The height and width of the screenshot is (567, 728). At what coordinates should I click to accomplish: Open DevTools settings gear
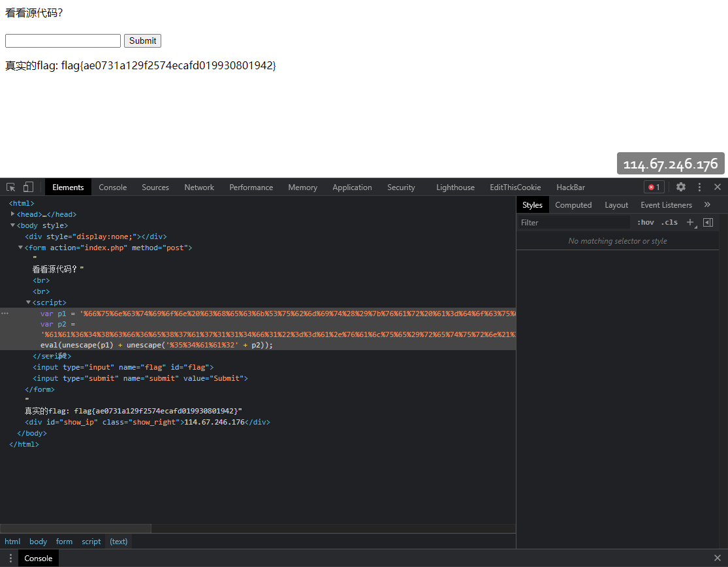680,187
